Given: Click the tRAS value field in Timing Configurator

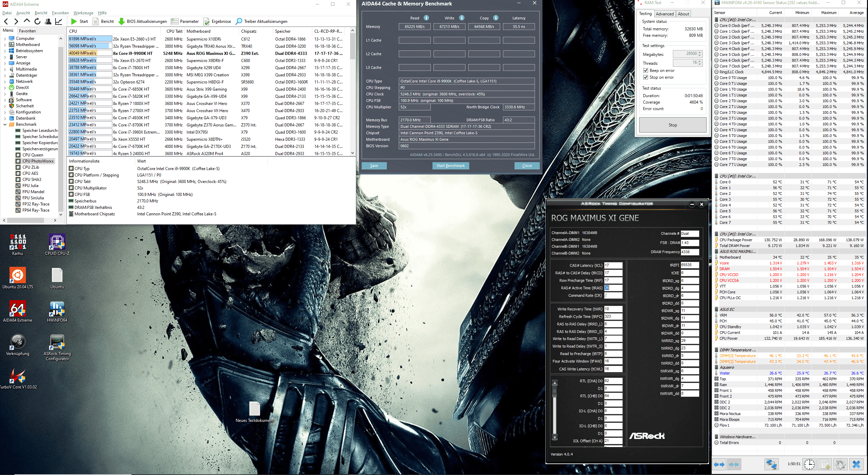Looking at the screenshot, I should point(613,288).
